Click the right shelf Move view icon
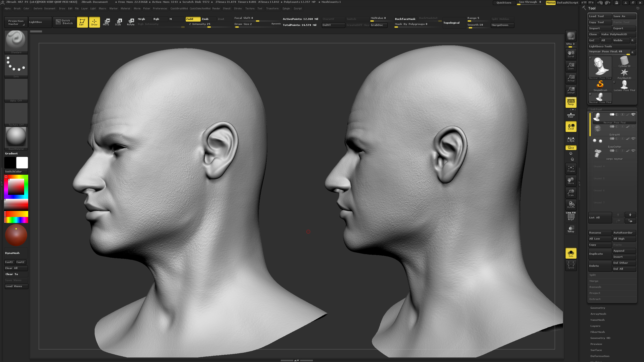This screenshot has width=644, height=362. tap(571, 181)
